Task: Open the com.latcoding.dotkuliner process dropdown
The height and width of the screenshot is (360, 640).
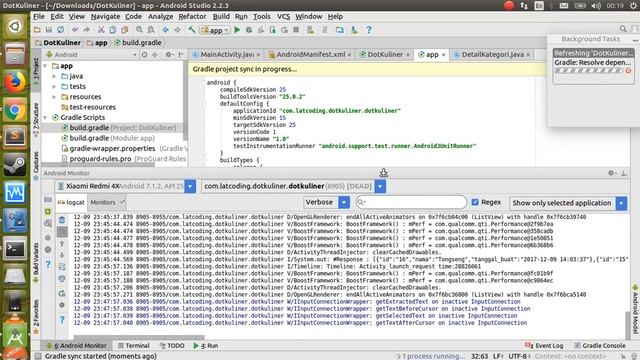Action: pos(380,187)
